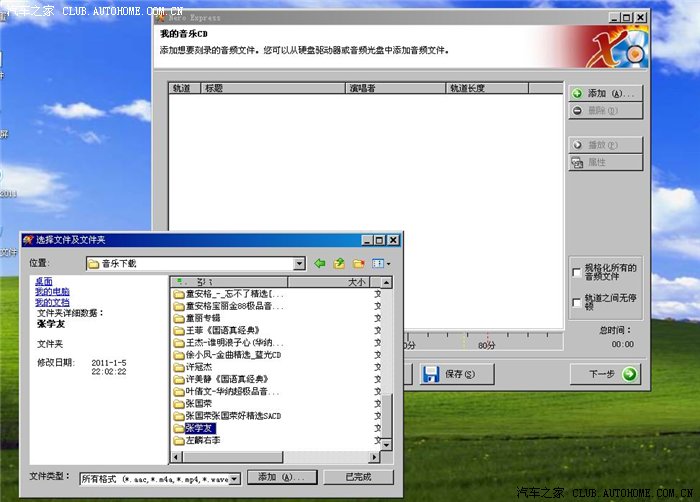Click the 许冠杰 folder icon
The image size is (700, 502).
(179, 367)
